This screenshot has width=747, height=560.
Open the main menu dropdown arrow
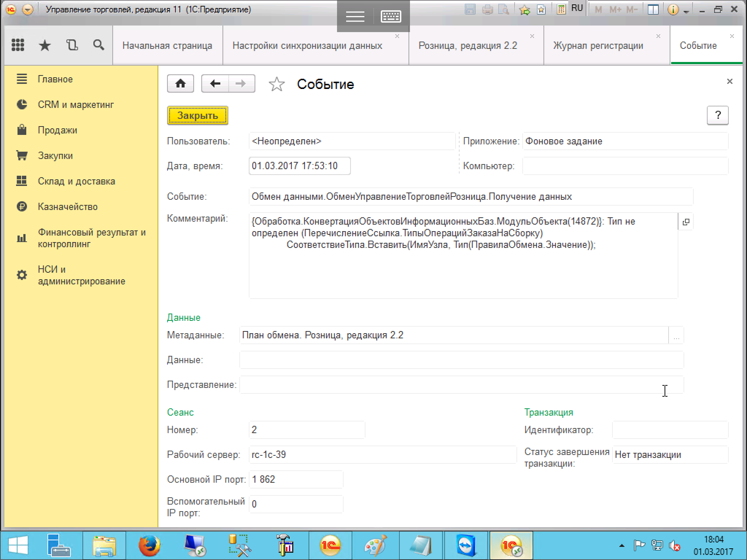28,9
